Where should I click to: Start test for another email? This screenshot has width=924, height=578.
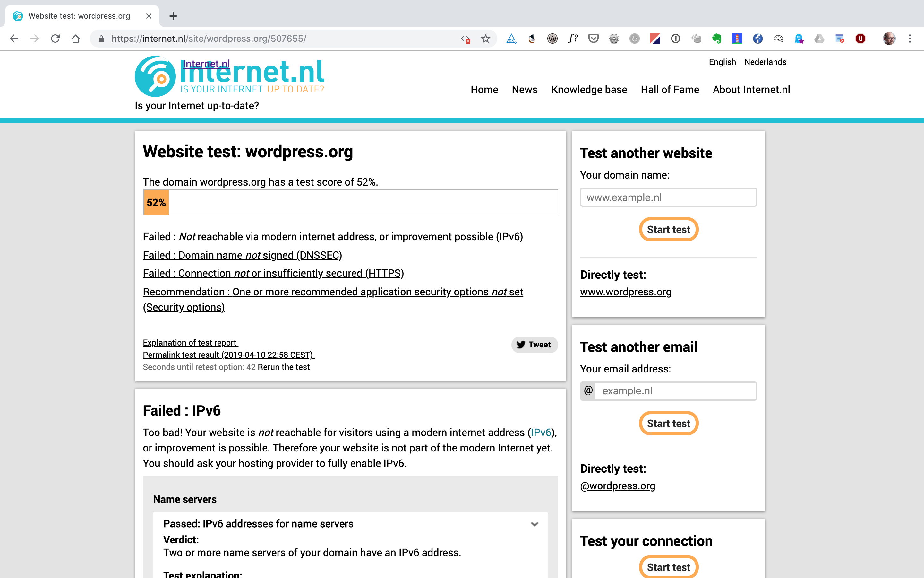click(x=669, y=423)
